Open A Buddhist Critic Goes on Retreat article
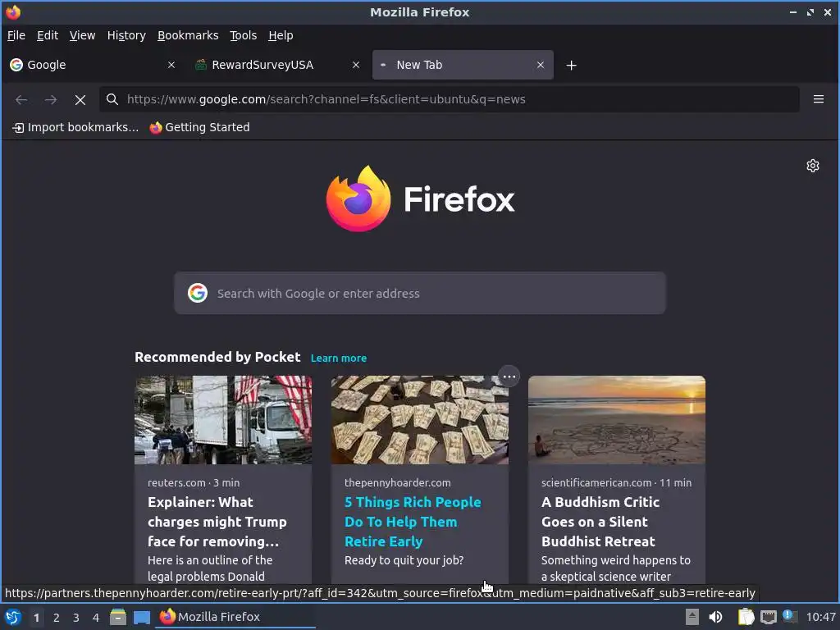840x630 pixels. point(600,522)
